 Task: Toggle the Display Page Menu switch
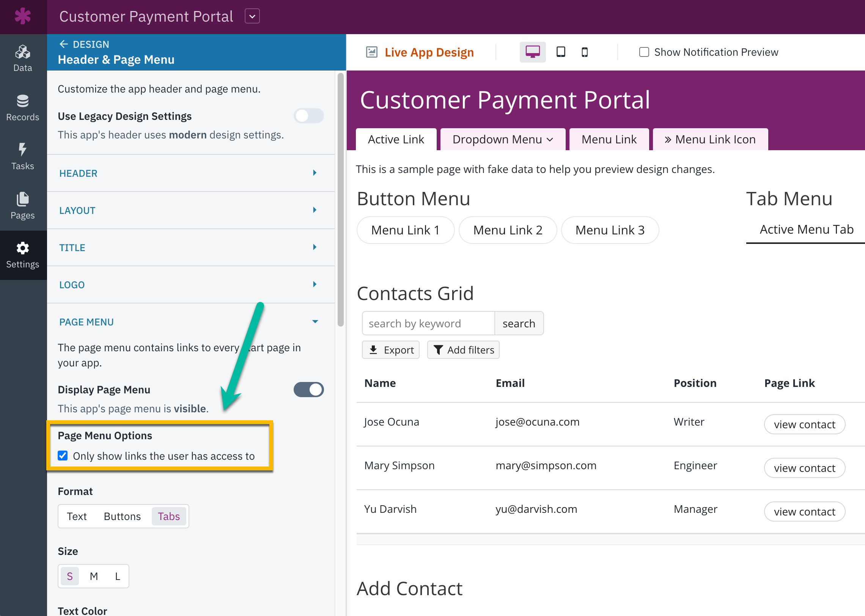(308, 390)
